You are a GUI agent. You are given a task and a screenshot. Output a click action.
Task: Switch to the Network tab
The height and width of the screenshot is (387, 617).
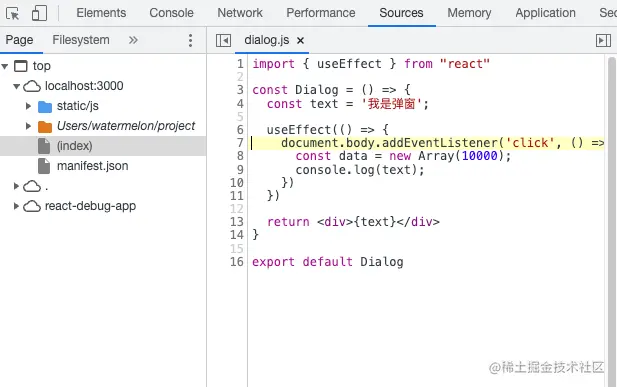point(240,13)
